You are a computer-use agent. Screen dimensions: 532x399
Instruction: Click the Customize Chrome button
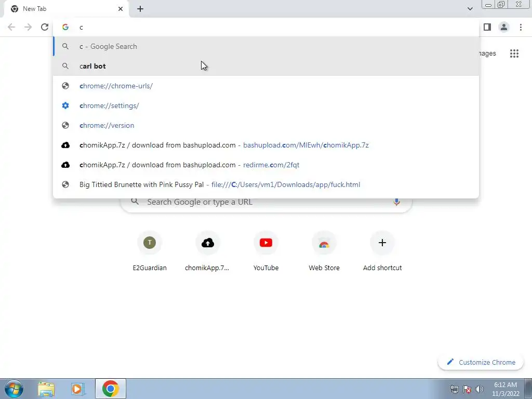click(481, 362)
